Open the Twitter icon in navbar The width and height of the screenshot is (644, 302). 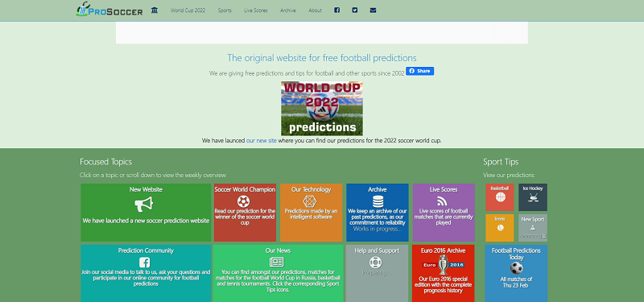(355, 10)
